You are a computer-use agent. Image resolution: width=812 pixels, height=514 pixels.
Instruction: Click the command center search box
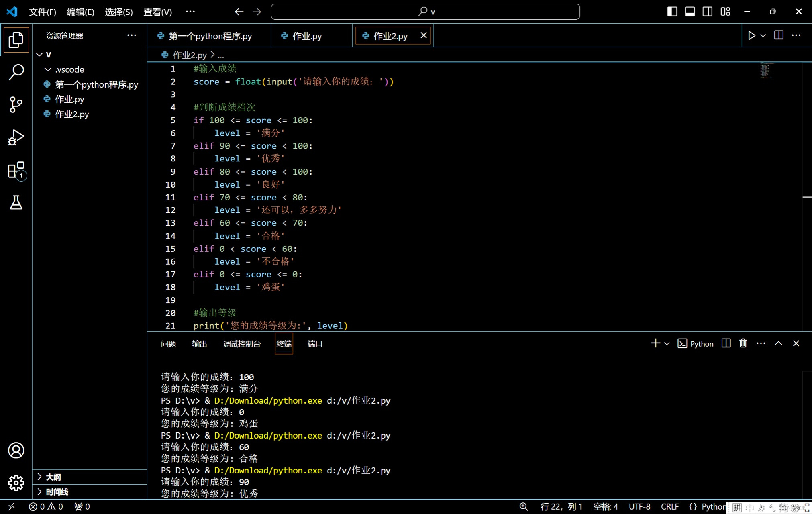point(425,12)
